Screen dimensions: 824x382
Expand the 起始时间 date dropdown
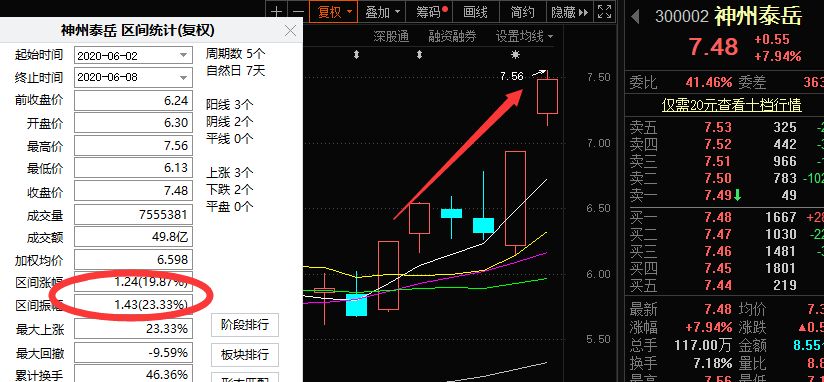[183, 55]
